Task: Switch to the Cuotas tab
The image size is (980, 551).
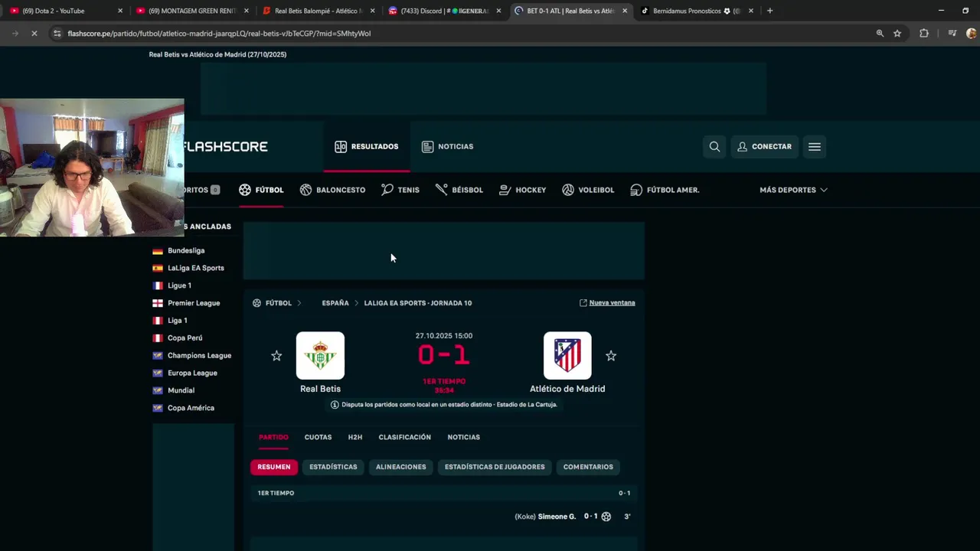Action: pos(318,437)
